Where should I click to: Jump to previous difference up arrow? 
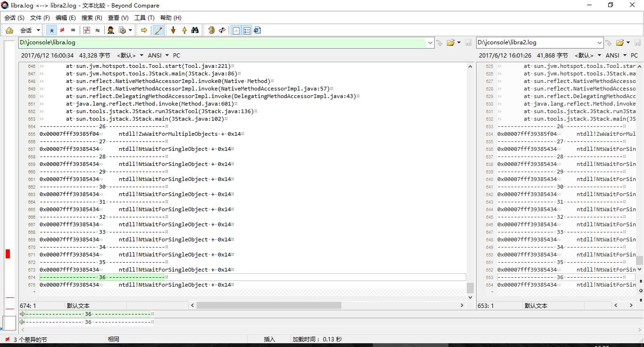click(x=184, y=30)
